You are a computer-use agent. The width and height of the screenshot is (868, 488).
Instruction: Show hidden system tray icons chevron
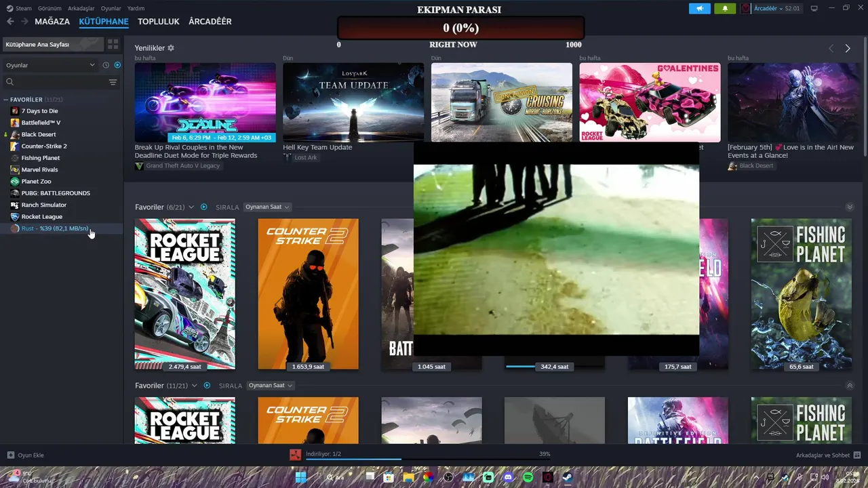(756, 477)
